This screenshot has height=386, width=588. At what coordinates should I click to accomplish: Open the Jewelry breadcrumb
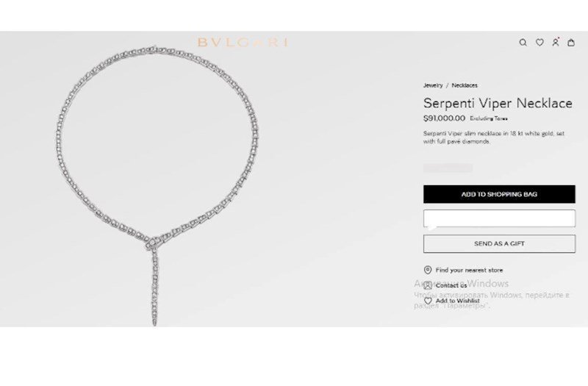click(x=433, y=85)
